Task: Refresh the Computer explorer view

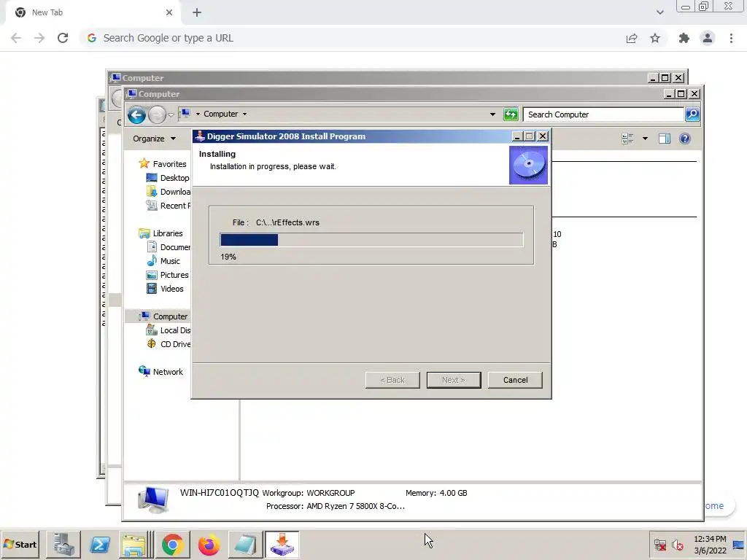Action: 511,114
